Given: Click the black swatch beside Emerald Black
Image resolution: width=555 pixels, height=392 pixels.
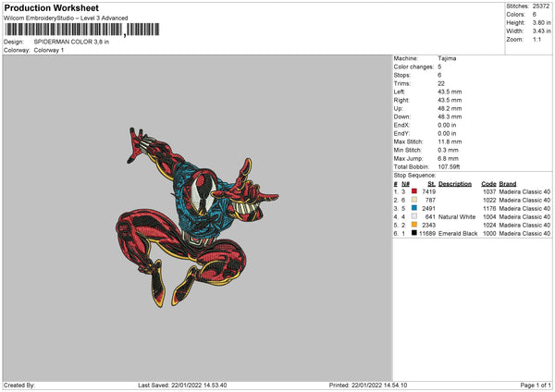Looking at the screenshot, I should click(x=414, y=233).
